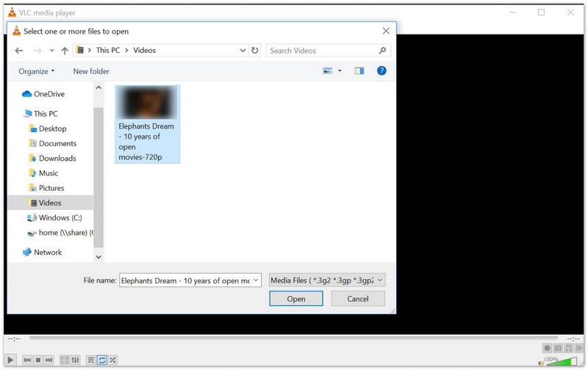Select OneDrive in navigation pane
Screen dimensions: 588x370
(43, 94)
